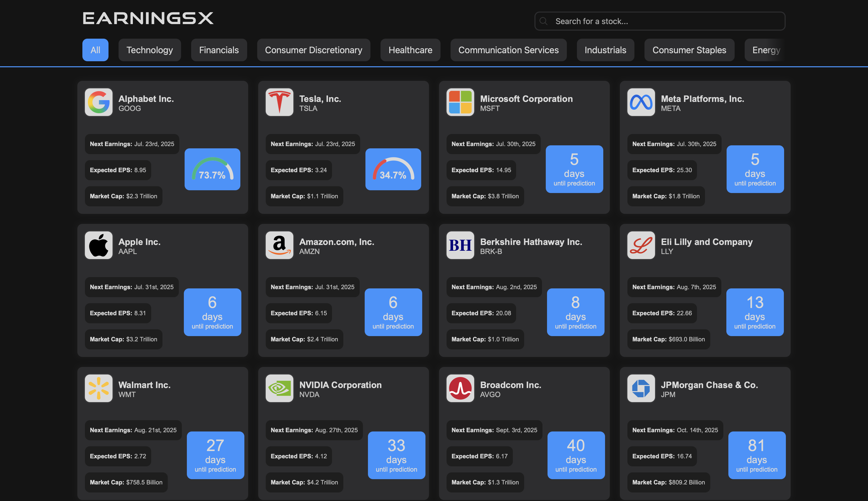Open the JPMorgan Chase & Co. title
Screen dimensions: 868x501
[709, 385]
